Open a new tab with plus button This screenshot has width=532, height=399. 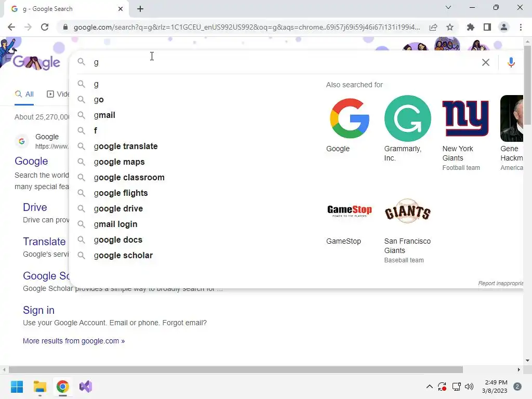pyautogui.click(x=140, y=9)
